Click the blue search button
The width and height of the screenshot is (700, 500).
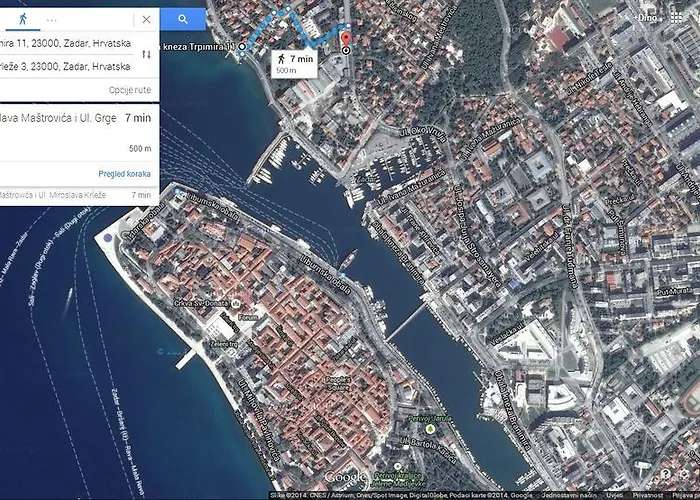(183, 19)
